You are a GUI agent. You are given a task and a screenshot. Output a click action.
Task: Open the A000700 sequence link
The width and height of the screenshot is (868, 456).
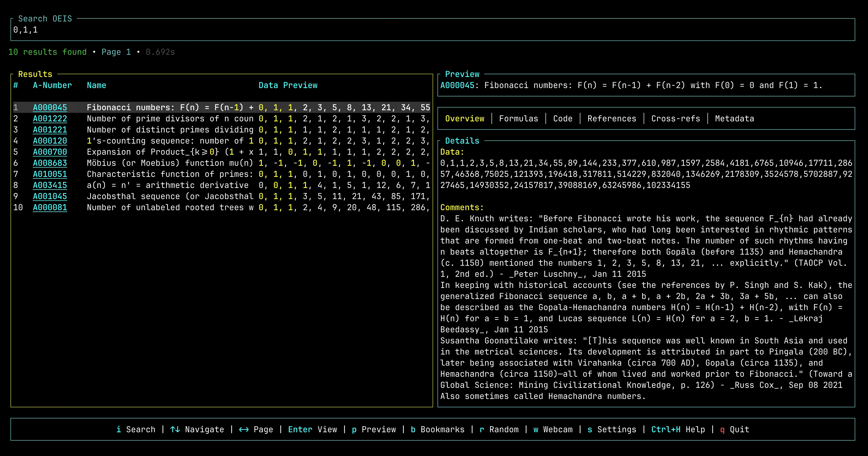(50, 152)
